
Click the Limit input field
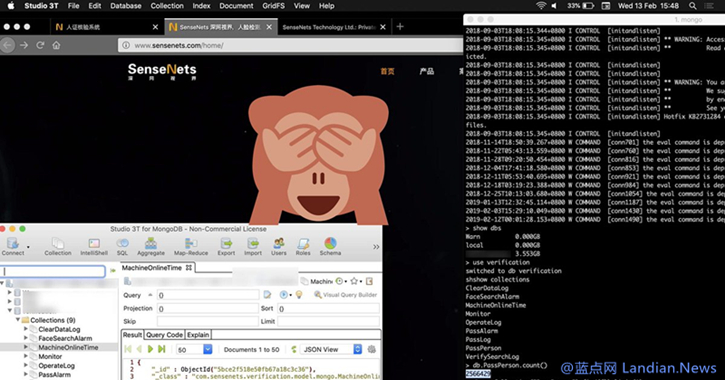click(328, 321)
